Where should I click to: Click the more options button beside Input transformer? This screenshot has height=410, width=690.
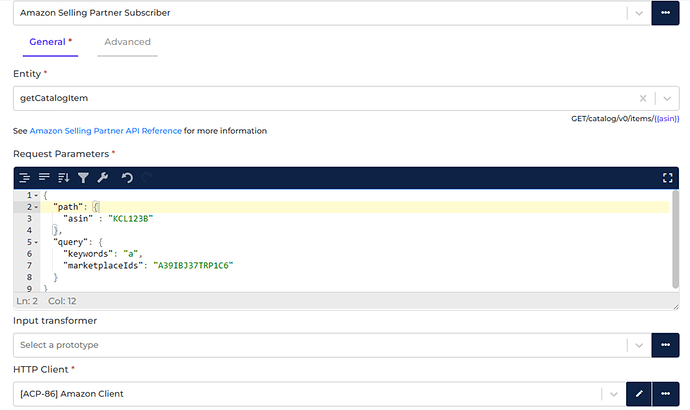click(665, 345)
